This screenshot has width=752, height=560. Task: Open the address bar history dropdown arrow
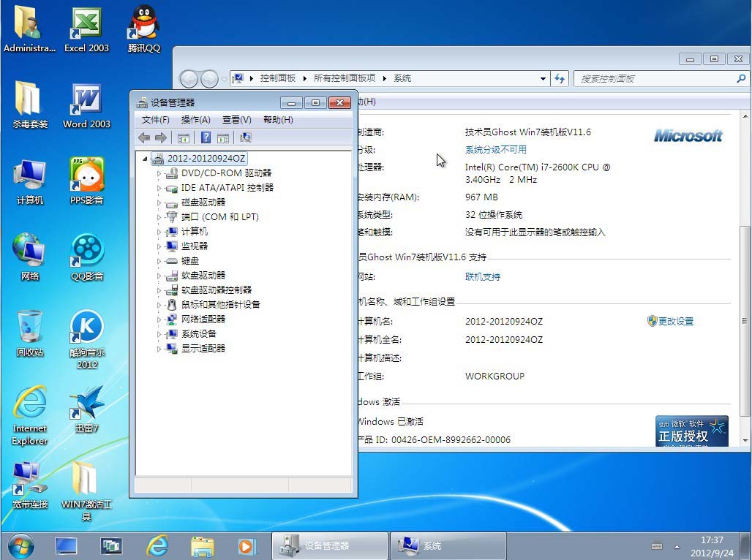coord(542,79)
